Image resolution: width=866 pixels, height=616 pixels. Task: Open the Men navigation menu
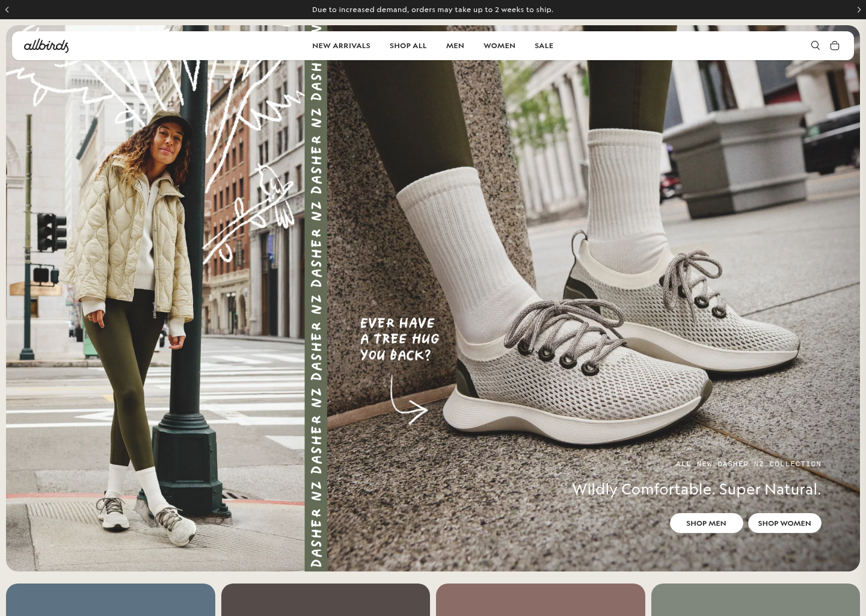click(455, 46)
